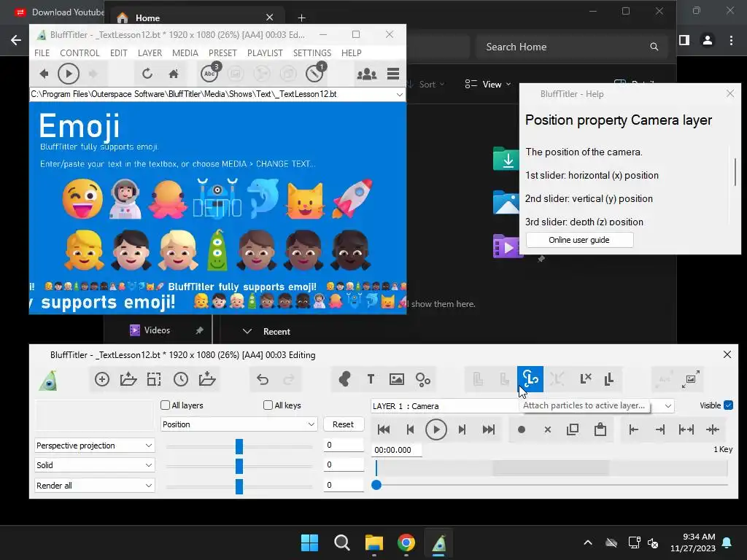This screenshot has height=560, width=747.
Task: Click the blob-shaped layer icon
Action: point(344,379)
